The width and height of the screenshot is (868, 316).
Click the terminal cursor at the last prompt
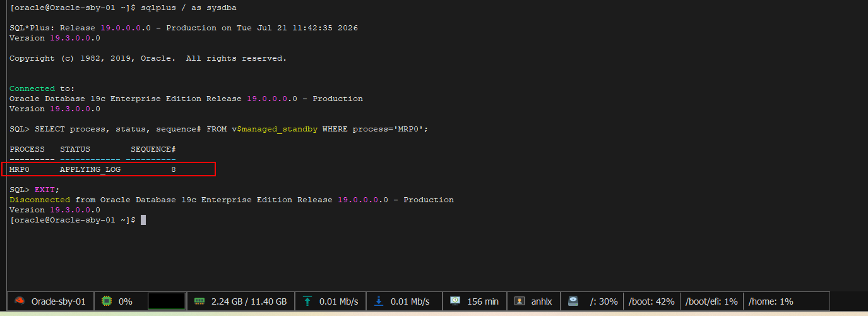tap(143, 220)
